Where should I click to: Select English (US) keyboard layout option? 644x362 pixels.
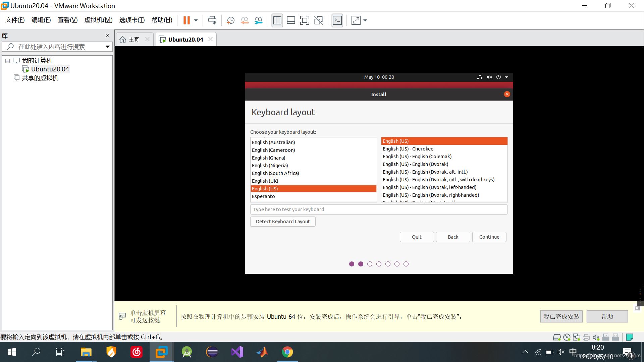click(313, 188)
